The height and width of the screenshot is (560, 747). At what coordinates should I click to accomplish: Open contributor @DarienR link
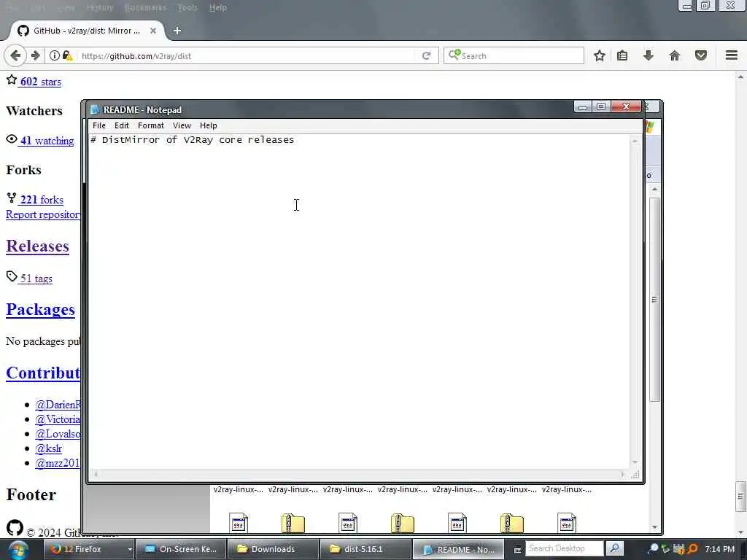[x=58, y=405]
